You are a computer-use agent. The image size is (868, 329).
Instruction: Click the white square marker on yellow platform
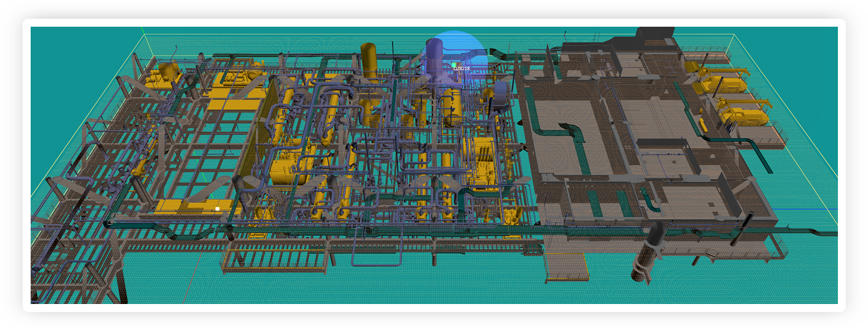pyautogui.click(x=217, y=209)
